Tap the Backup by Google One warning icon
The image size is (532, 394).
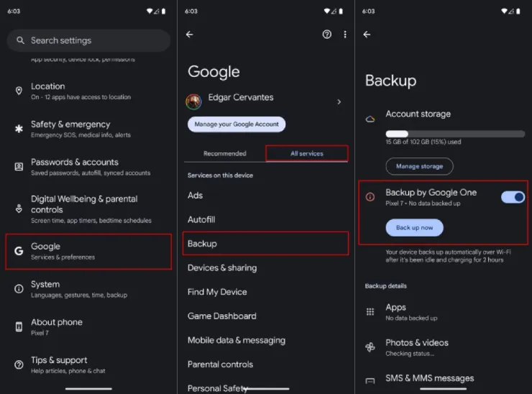370,197
